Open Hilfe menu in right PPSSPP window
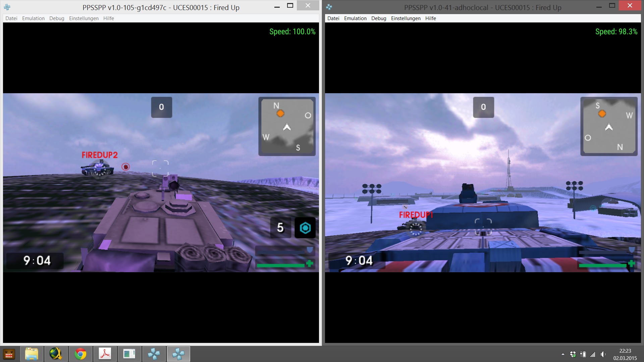This screenshot has width=644, height=362. [x=431, y=18]
